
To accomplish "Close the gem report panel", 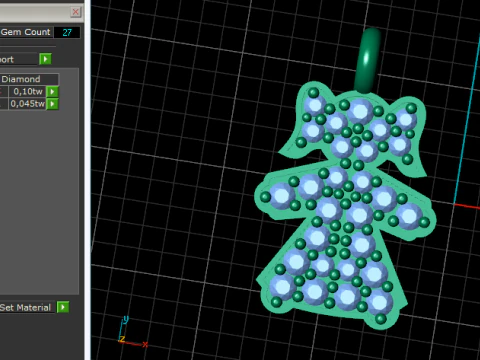I will click(76, 12).
